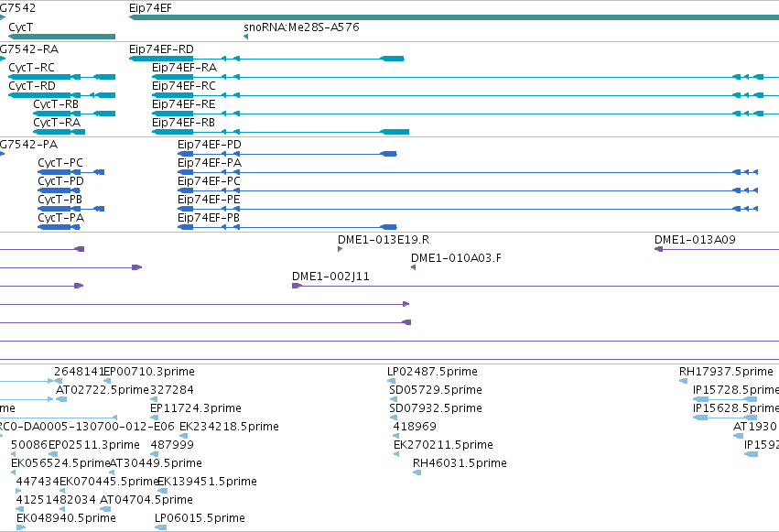The image size is (779, 532).
Task: Select the IP15628.5prime label
Action: (736, 408)
